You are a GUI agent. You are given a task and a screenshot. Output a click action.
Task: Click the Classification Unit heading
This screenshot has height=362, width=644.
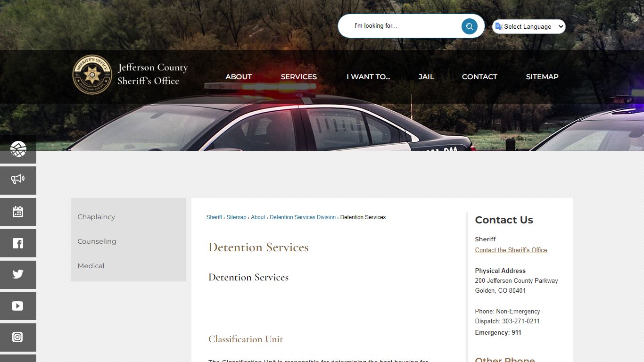[x=246, y=339]
